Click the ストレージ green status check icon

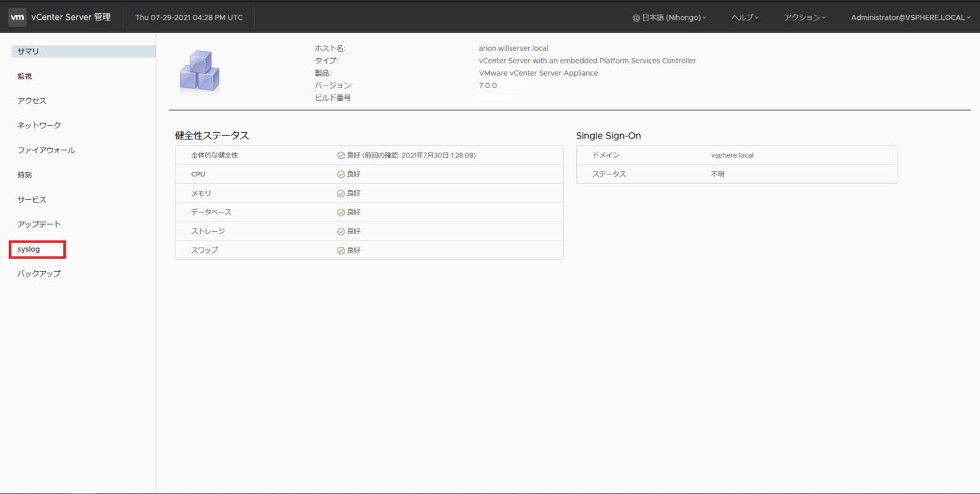pyautogui.click(x=341, y=231)
